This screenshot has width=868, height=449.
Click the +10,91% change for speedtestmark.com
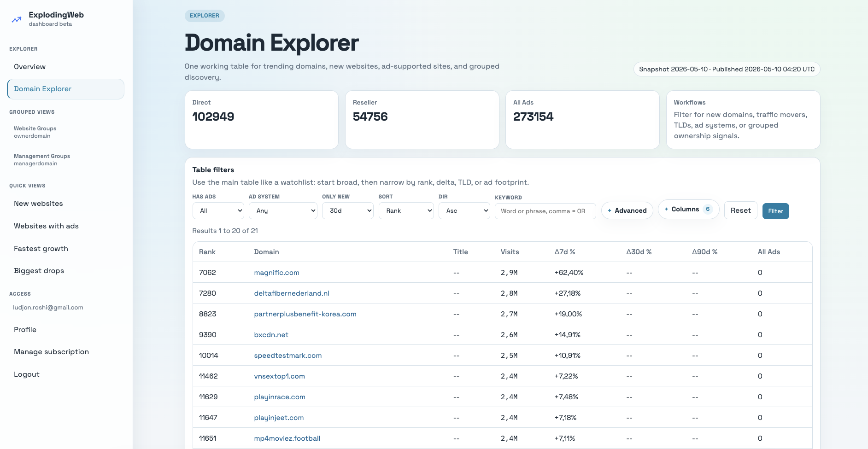pos(568,356)
